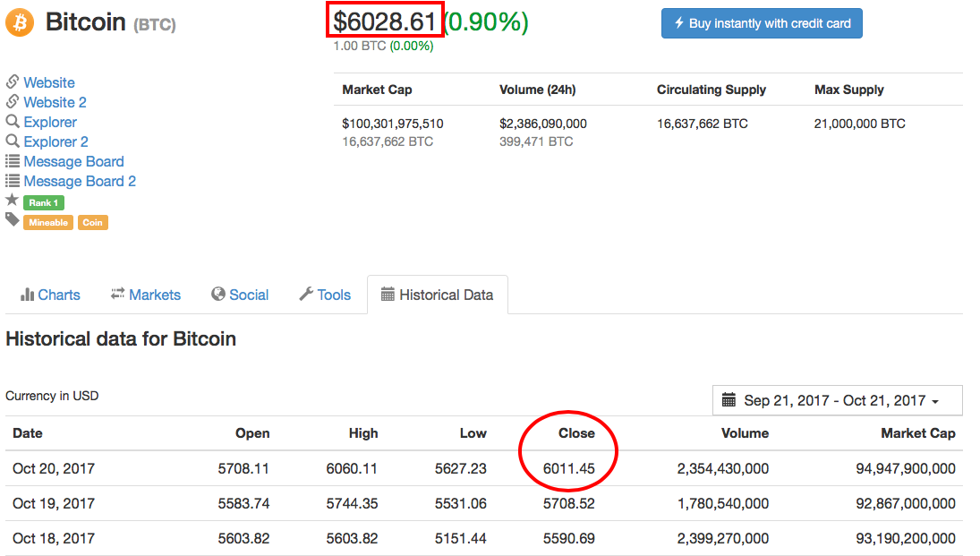The height and width of the screenshot is (556, 980).
Task: Select the Historical Data tab
Action: pyautogui.click(x=438, y=295)
